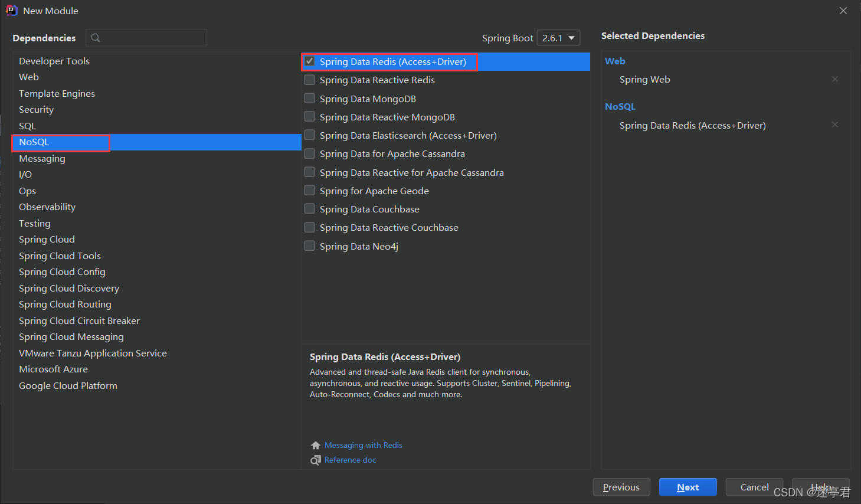Tick Spring Data Elasticsearch (Access+Driver)
Screen dimensions: 861x504
pos(310,135)
